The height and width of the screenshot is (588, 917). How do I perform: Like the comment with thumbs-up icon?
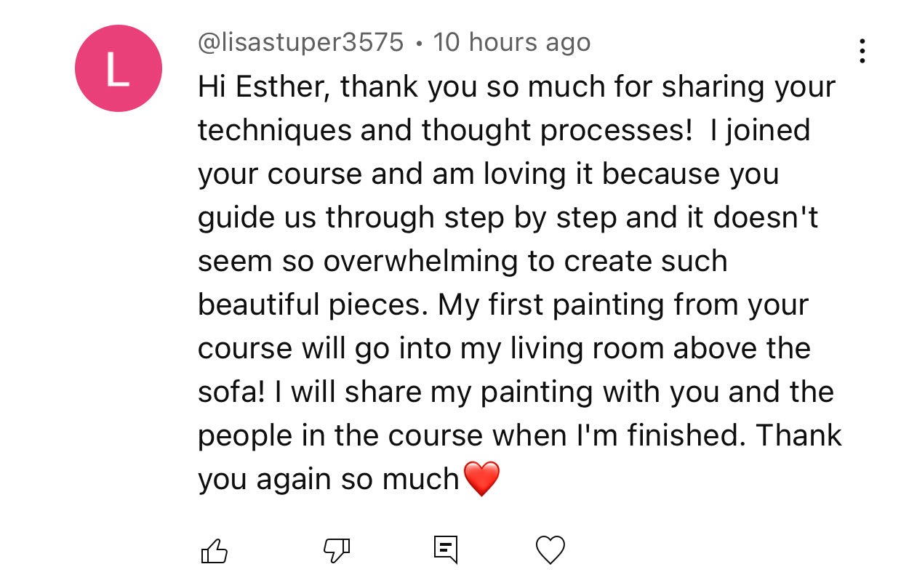pos(214,551)
